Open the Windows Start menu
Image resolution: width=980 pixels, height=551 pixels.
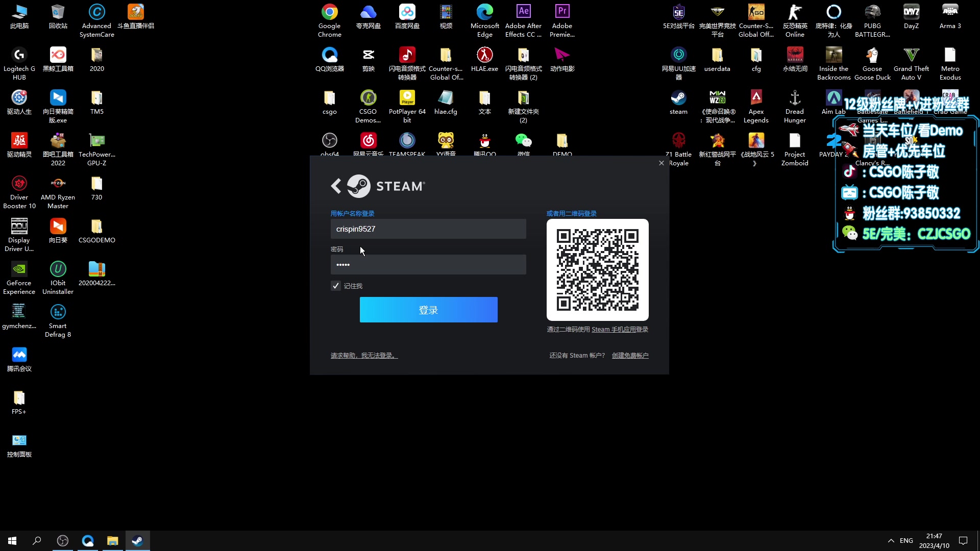(x=12, y=541)
